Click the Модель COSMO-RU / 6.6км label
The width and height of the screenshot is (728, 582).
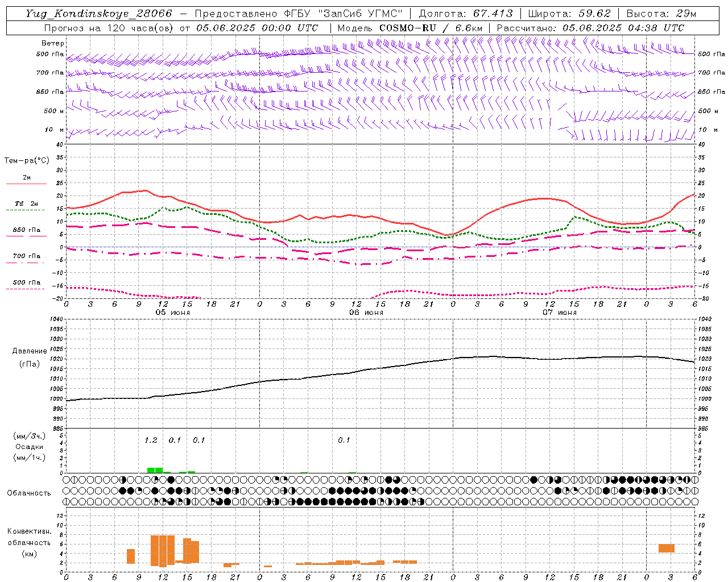click(x=409, y=28)
